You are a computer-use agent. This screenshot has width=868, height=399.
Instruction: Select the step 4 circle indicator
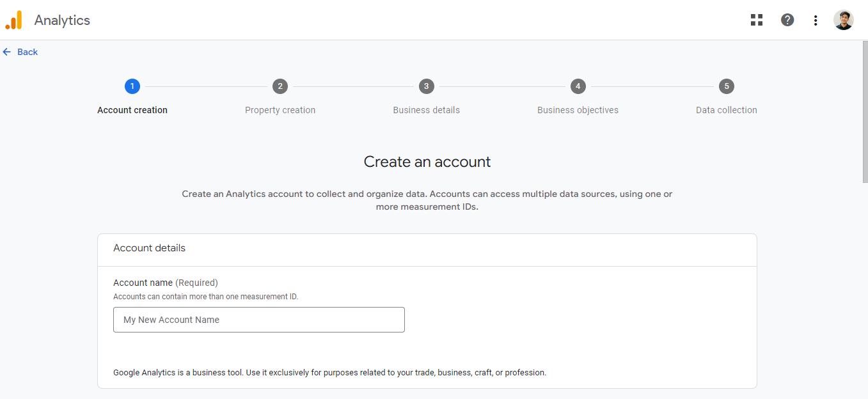pos(578,86)
